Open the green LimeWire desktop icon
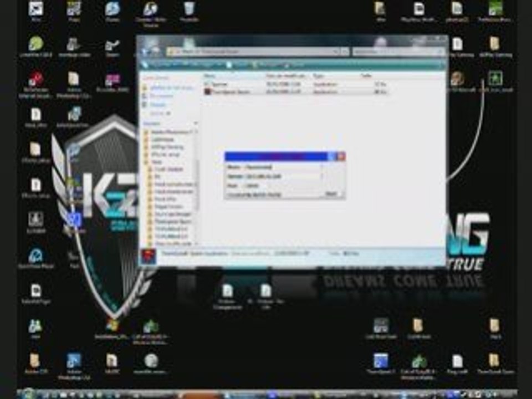Image resolution: width=532 pixels, height=399 pixels. [x=35, y=47]
